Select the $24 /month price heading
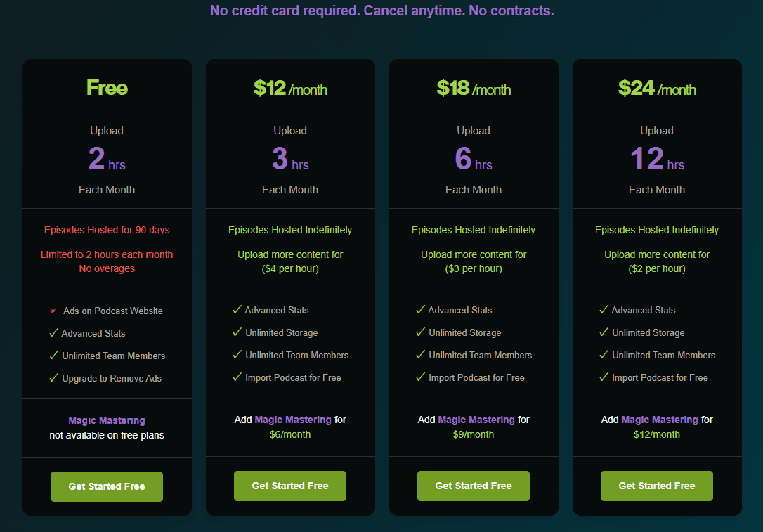The image size is (763, 532). [x=657, y=88]
